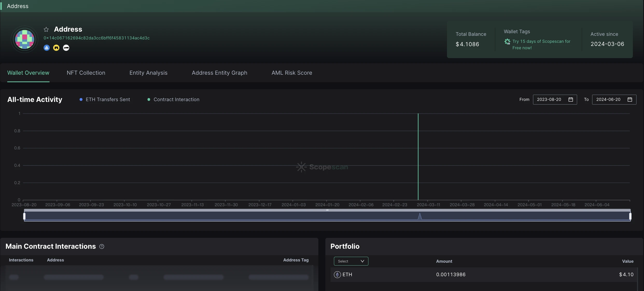This screenshot has height=291, width=644.
Task: Open the yellow Rarible icon link
Action: point(56,48)
